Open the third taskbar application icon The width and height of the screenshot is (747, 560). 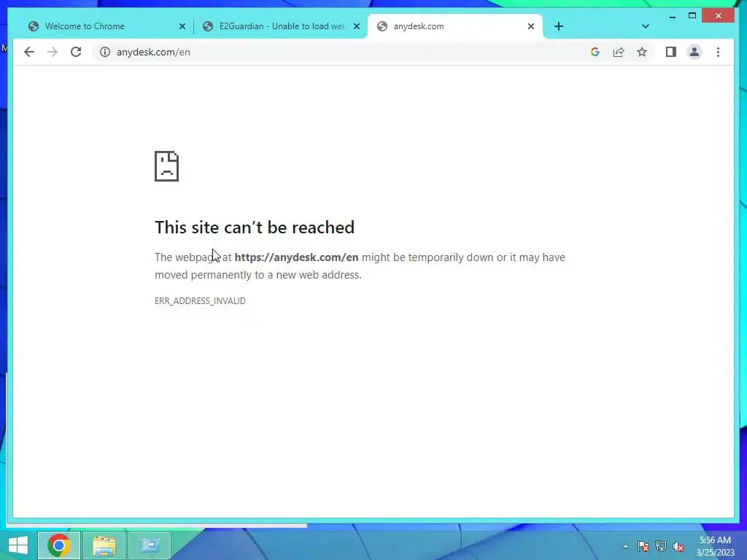coord(150,545)
